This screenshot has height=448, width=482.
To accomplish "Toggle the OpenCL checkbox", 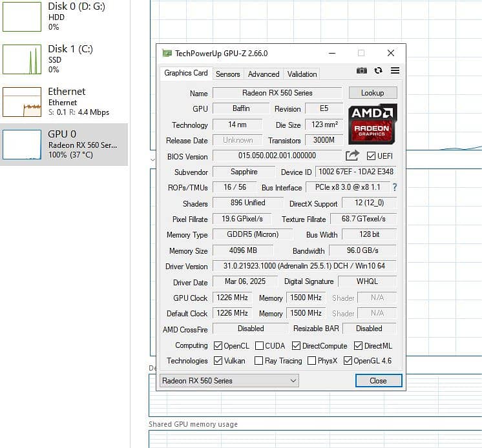I will (218, 346).
